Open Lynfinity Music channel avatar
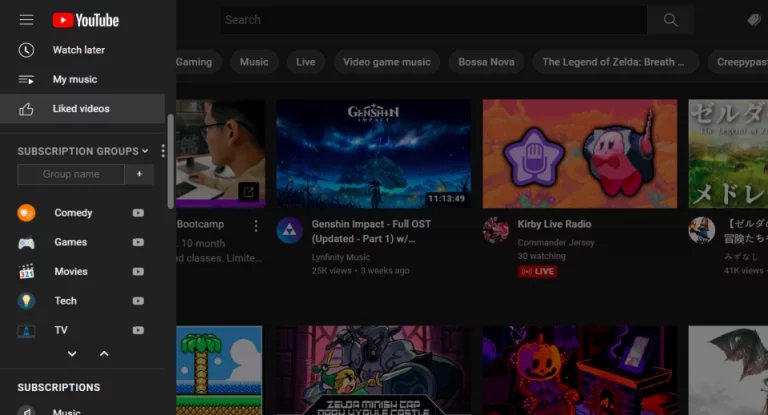This screenshot has height=415, width=768. [289, 230]
